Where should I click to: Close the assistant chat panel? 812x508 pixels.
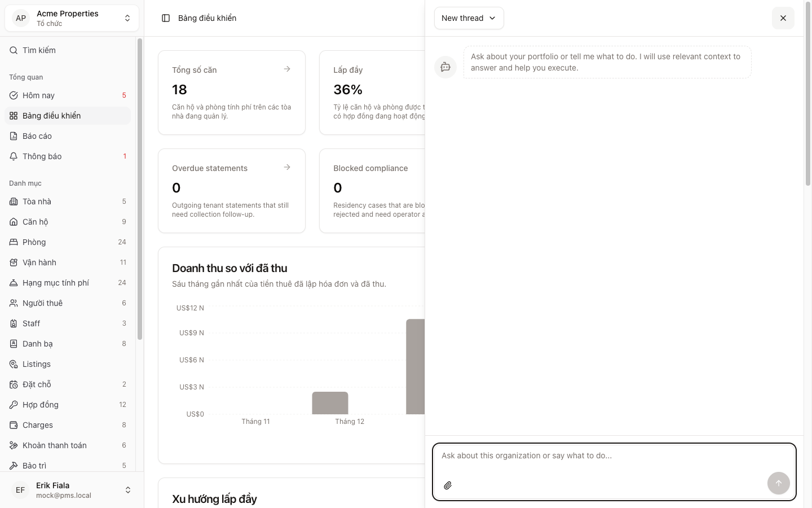tap(783, 18)
